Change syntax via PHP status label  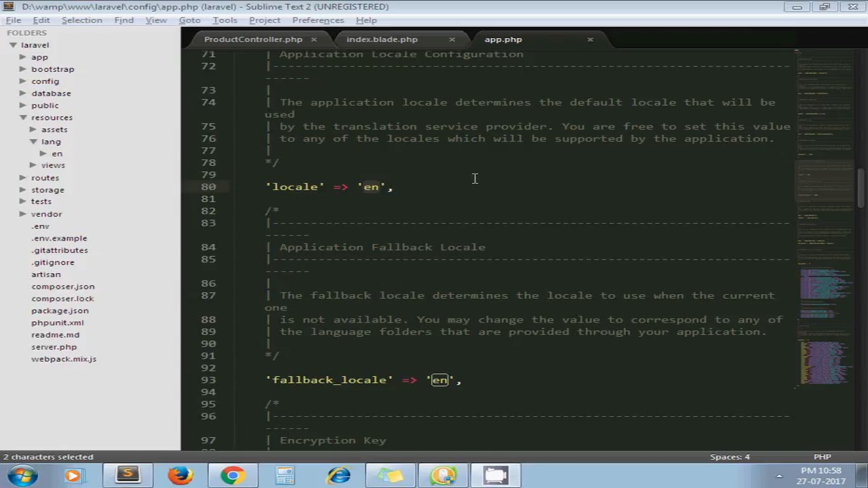(822, 457)
